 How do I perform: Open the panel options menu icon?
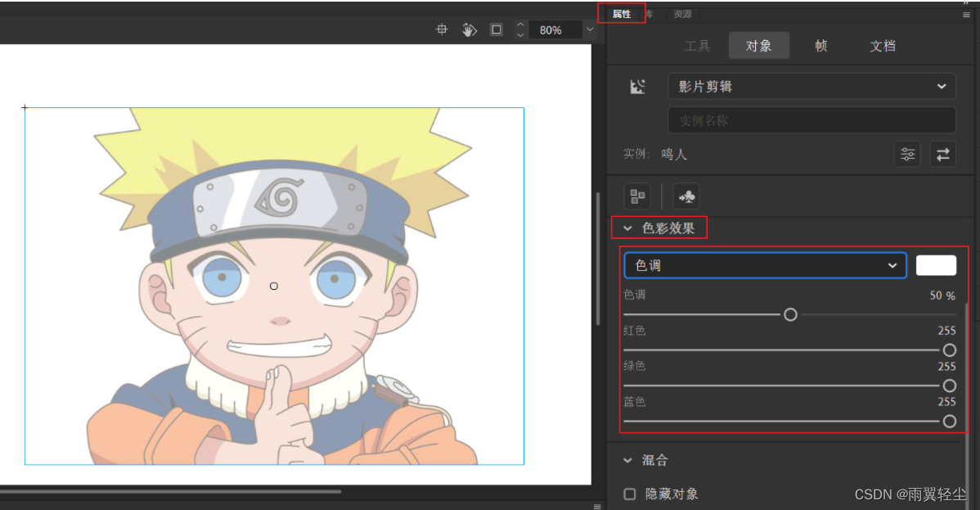[x=966, y=15]
